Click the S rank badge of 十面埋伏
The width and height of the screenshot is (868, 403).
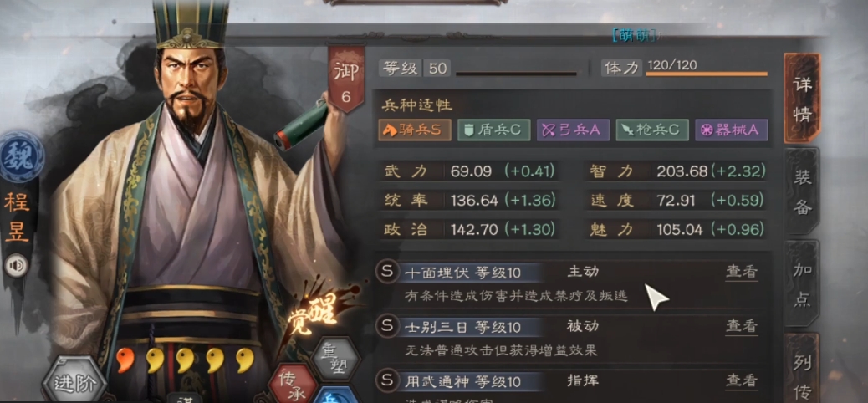coord(387,272)
